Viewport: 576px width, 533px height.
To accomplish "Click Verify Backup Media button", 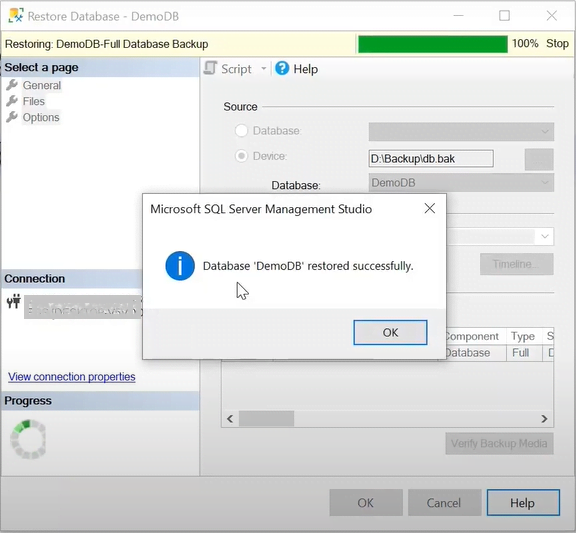I will tap(499, 443).
